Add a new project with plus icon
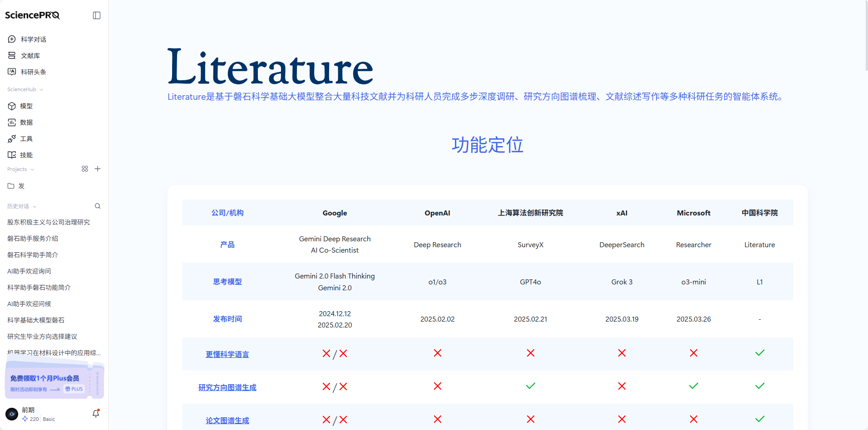The image size is (868, 430). click(98, 169)
